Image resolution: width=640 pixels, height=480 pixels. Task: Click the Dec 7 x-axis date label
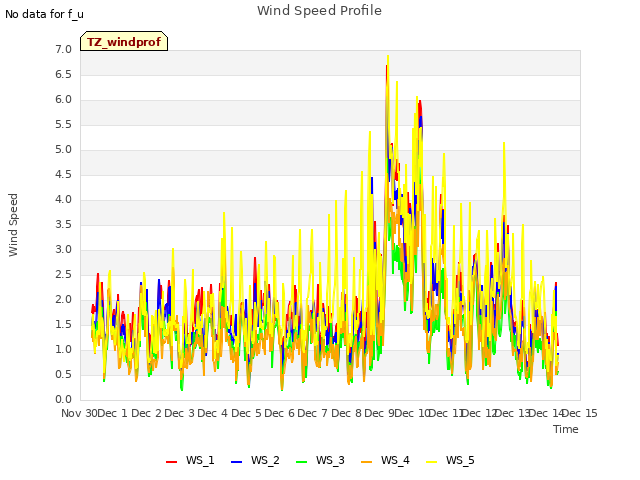(313, 413)
